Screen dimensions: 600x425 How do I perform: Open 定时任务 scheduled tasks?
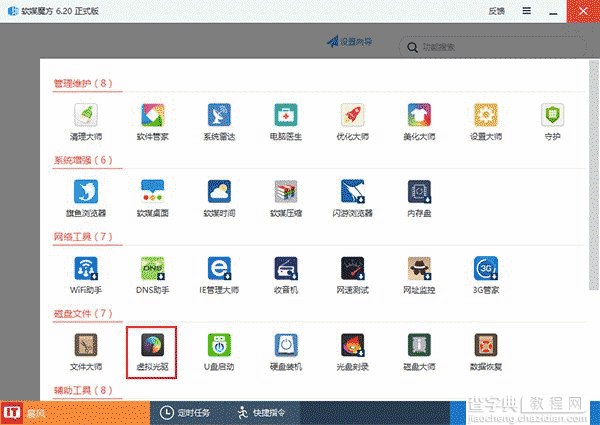coord(184,413)
